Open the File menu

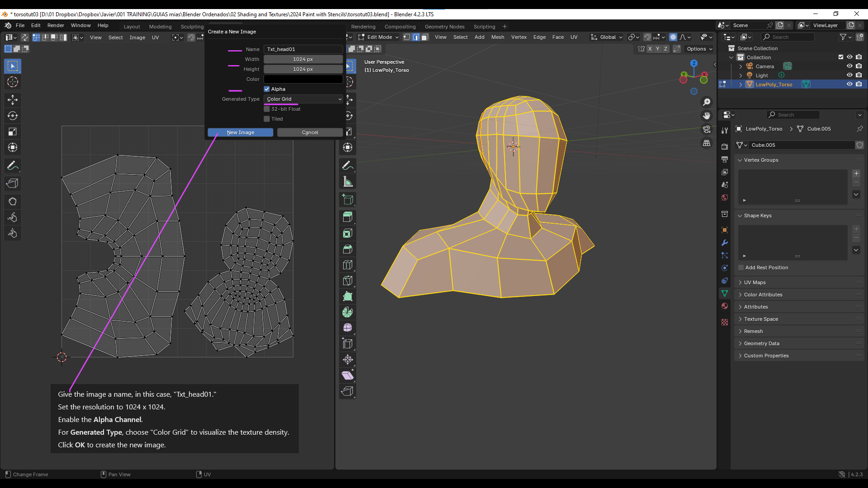point(20,25)
